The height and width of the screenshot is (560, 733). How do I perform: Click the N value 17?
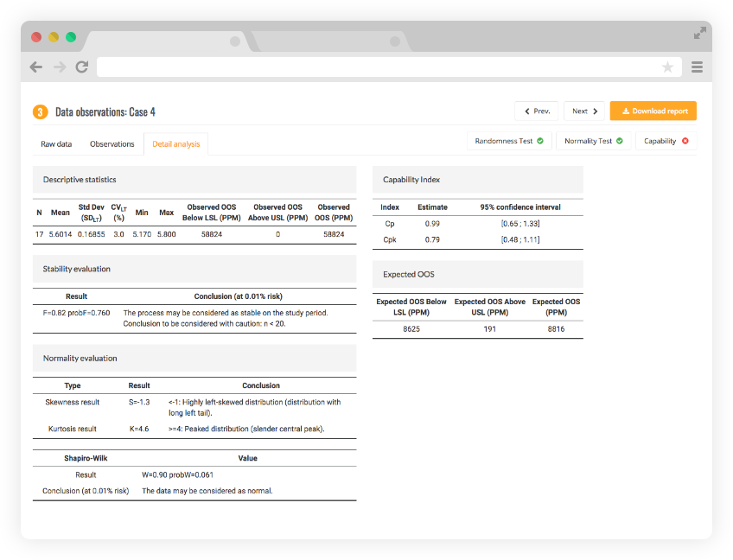(39, 235)
